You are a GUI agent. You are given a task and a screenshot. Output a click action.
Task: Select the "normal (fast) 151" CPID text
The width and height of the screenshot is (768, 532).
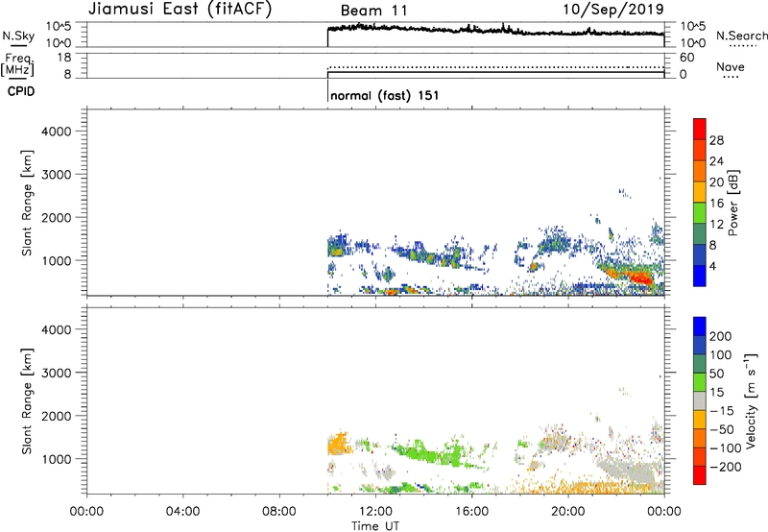pos(385,95)
